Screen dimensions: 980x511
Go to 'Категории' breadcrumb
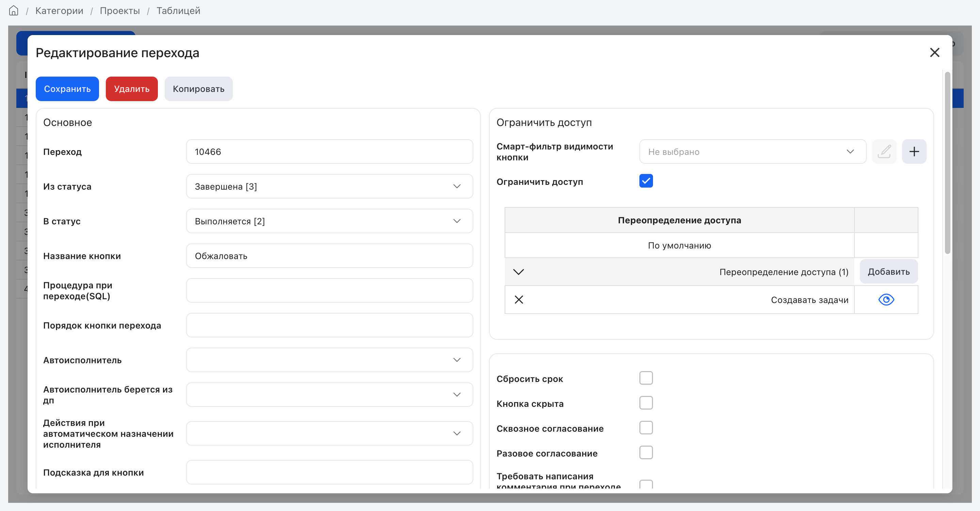pyautogui.click(x=59, y=11)
